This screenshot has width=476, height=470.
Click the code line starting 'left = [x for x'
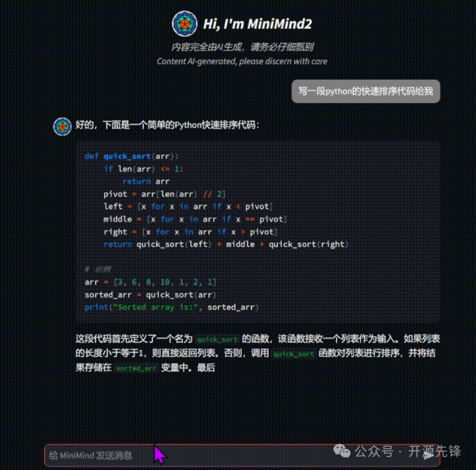[x=188, y=207]
